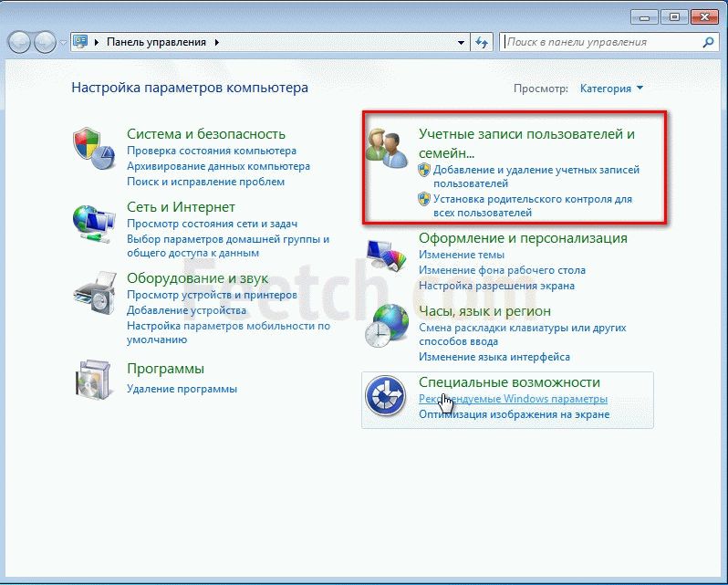Click the shield icon beside Добавление и удаление учетных записей

424,170
